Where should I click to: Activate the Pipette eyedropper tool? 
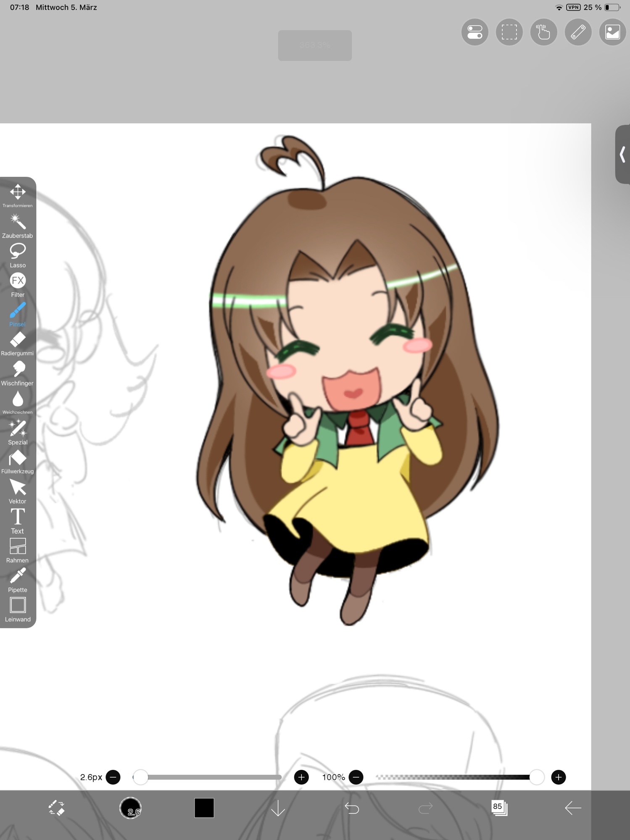18,579
